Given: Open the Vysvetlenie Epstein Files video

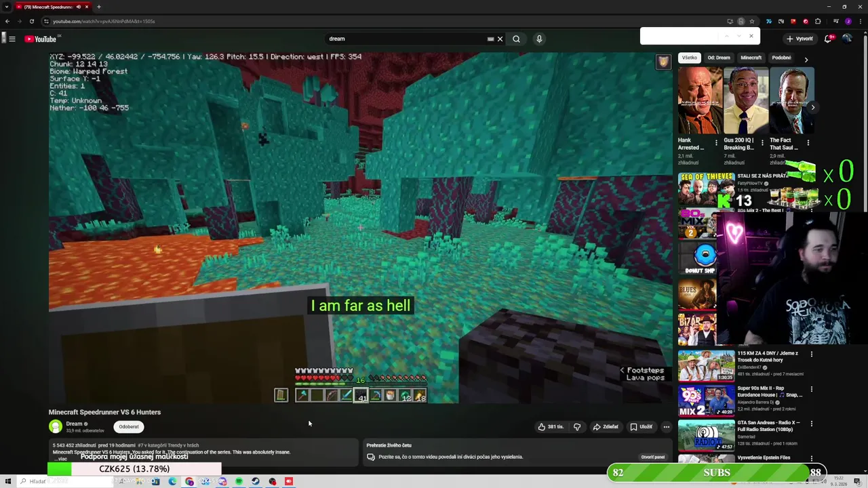Looking at the screenshot, I should pos(764,457).
